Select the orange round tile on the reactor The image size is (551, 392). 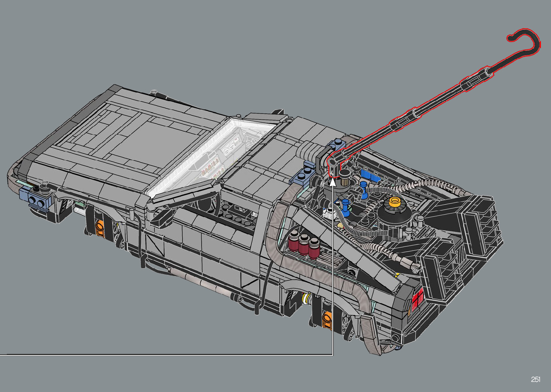395,202
